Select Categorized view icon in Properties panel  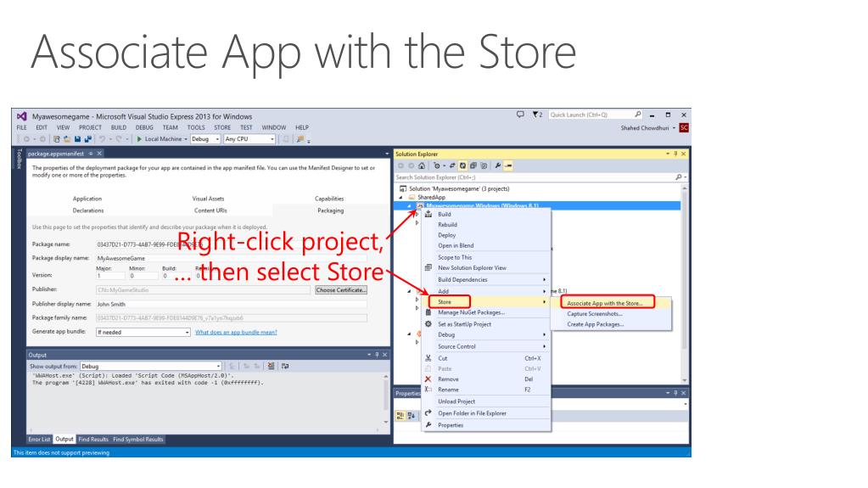tap(400, 416)
